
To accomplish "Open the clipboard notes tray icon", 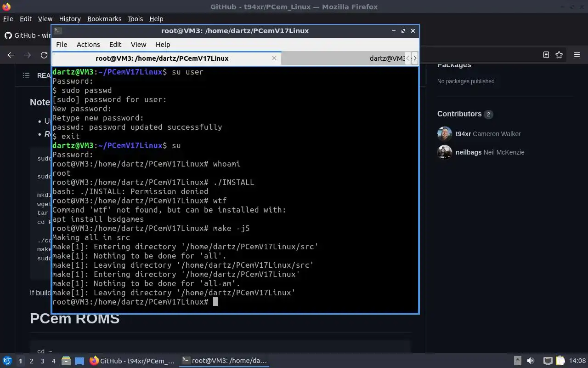I will [x=560, y=361].
